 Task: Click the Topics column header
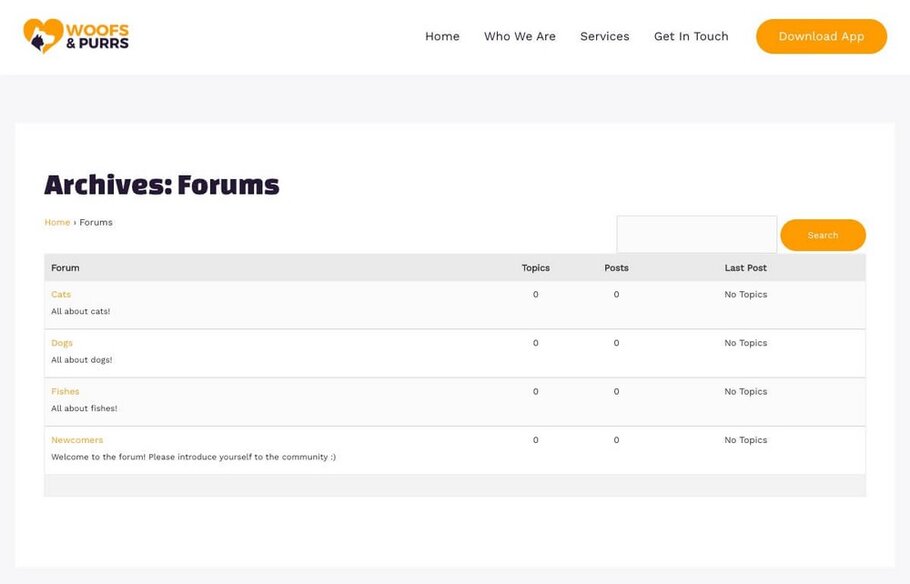pyautogui.click(x=535, y=267)
